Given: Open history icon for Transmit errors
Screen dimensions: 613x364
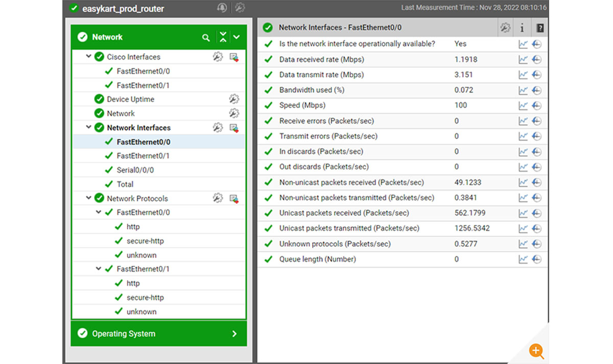Looking at the screenshot, I should click(536, 136).
